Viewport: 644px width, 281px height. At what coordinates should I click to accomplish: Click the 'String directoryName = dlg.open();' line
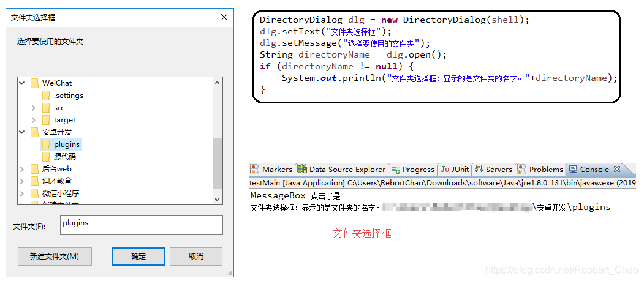(353, 55)
